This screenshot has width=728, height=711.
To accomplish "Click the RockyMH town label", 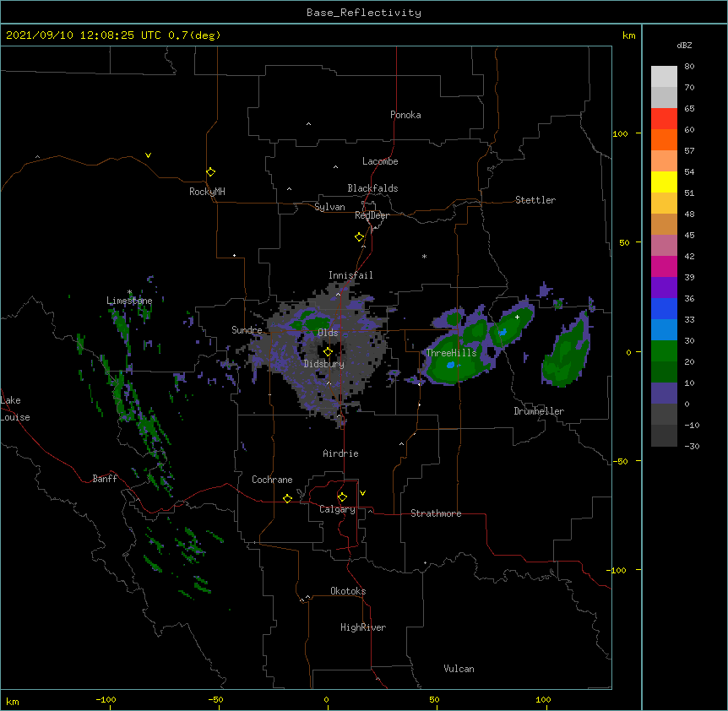I will [x=207, y=192].
